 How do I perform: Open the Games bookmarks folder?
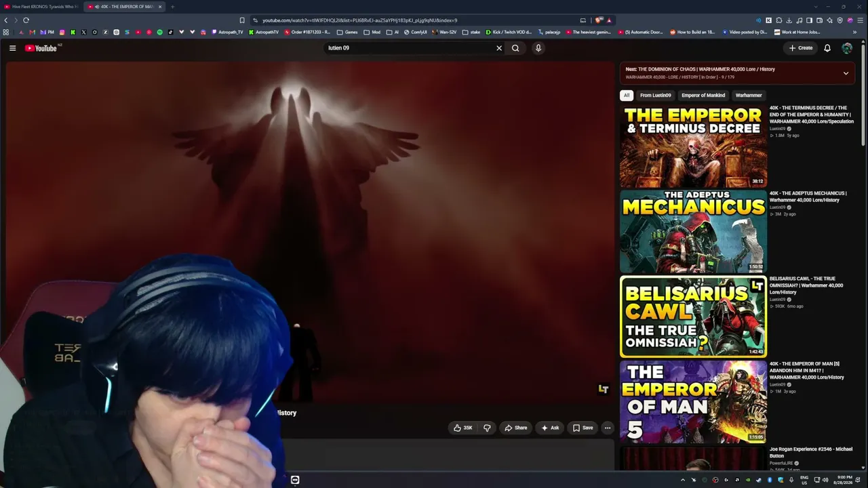(347, 32)
